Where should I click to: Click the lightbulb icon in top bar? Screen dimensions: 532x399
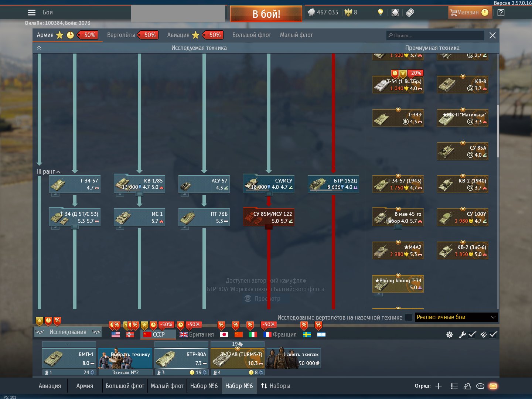[381, 13]
